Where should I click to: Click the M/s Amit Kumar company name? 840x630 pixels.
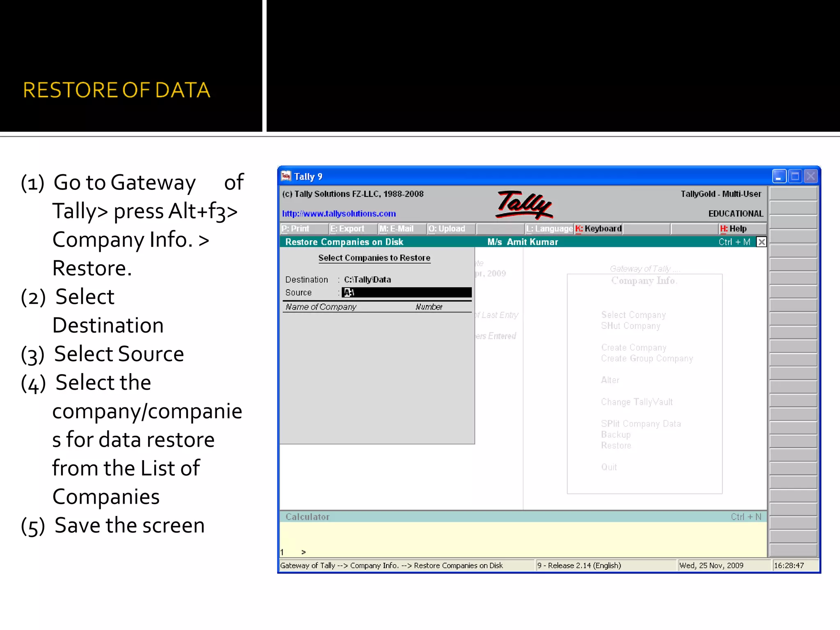tap(523, 242)
